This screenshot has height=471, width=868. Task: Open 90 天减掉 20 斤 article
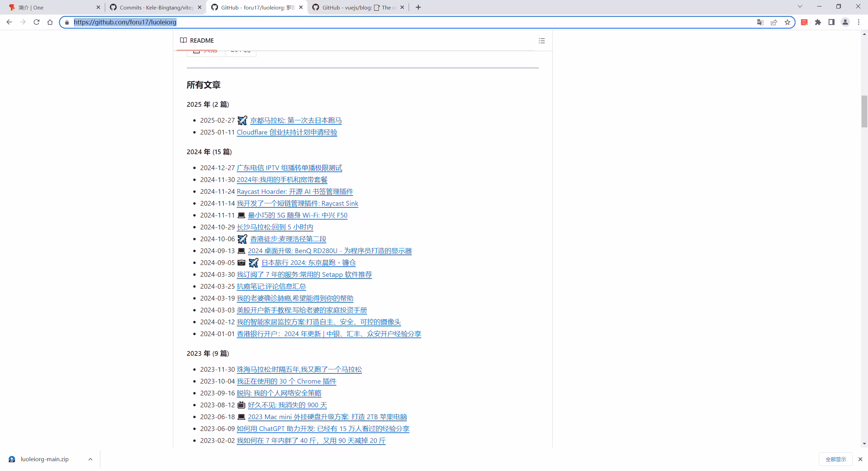coord(311,441)
